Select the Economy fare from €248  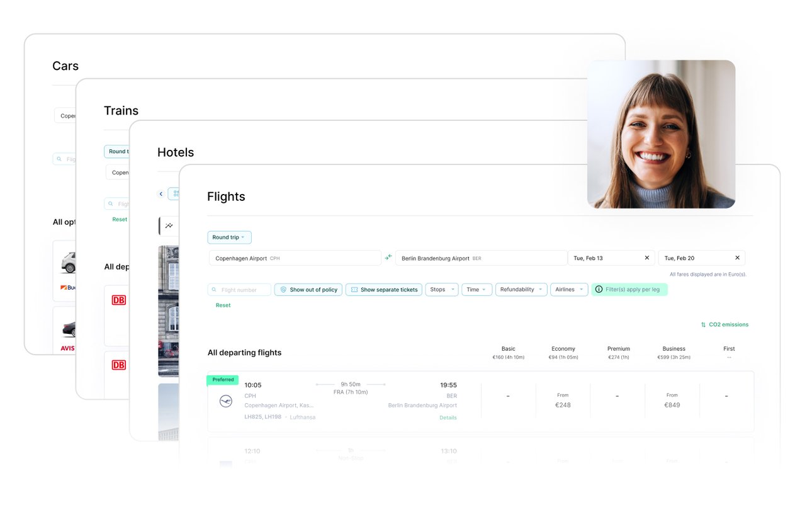(x=563, y=401)
